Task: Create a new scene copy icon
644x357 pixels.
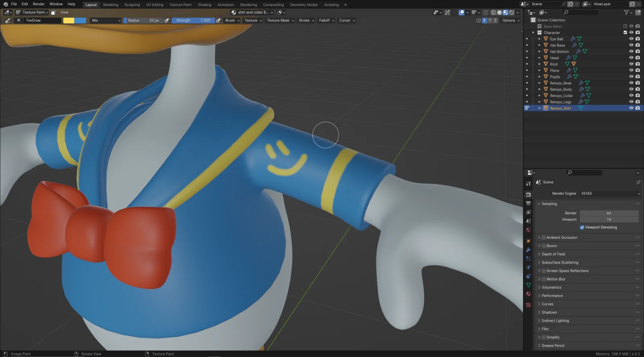Action: coord(570,4)
